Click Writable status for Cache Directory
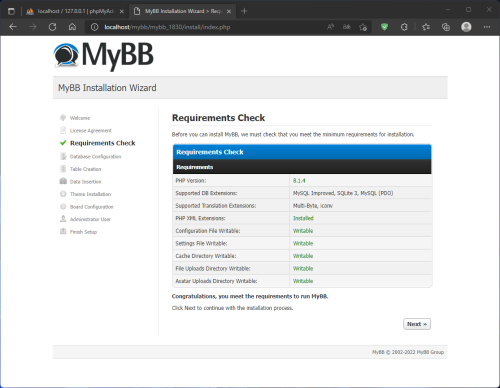Viewport: 500px width, 388px height. point(303,256)
